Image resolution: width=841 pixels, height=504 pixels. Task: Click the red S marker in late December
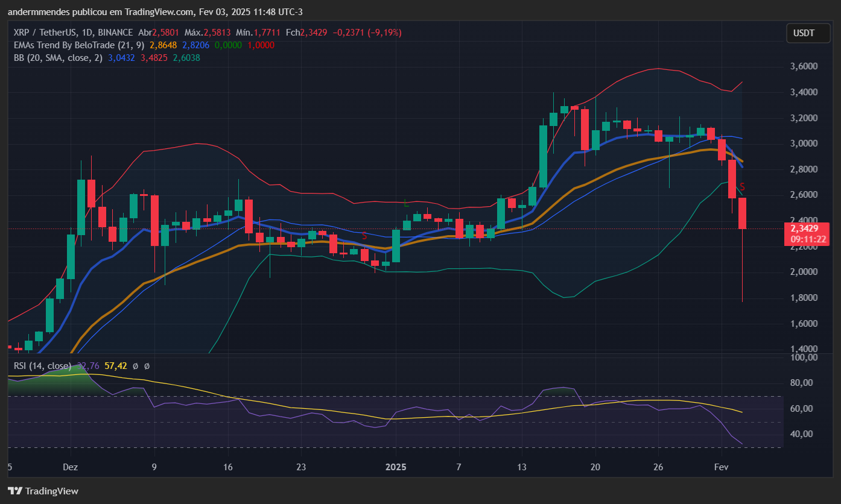pos(364,236)
